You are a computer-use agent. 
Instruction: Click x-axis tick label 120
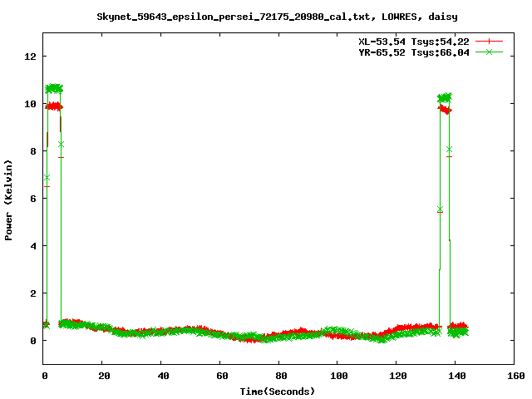tap(398, 376)
